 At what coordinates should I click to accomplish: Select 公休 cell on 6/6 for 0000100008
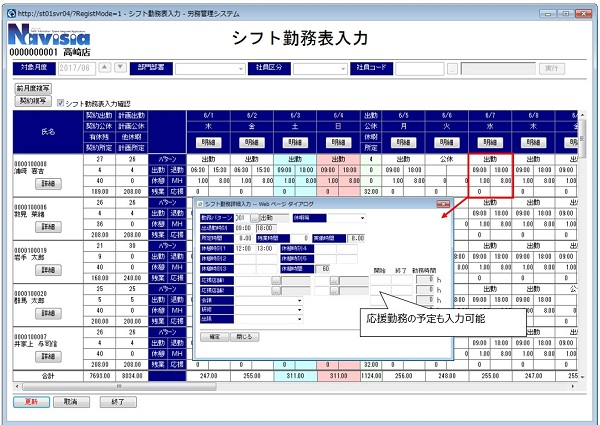coord(447,159)
